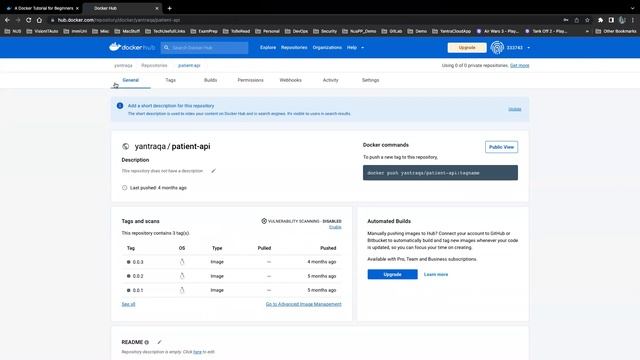Click the 'here' link in README
The width and height of the screenshot is (640, 360).
click(198, 352)
